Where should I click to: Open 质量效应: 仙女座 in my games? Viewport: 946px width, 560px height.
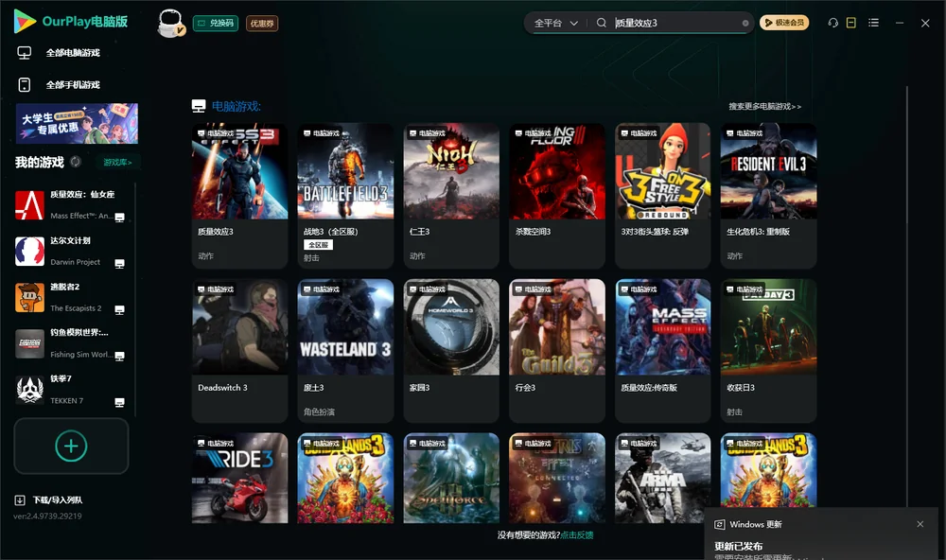click(x=72, y=205)
